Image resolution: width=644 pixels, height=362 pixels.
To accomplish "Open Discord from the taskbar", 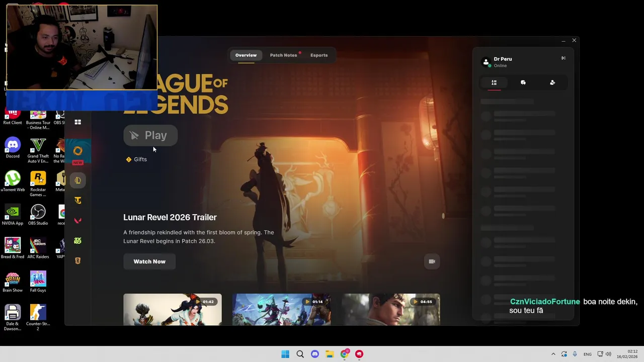I will point(315,354).
